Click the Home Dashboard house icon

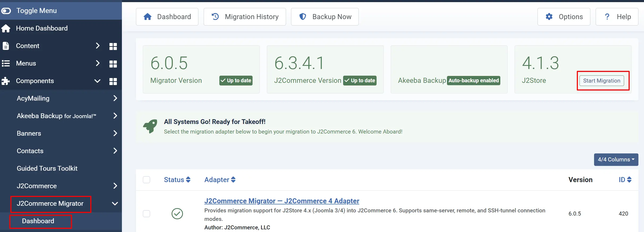(x=6, y=28)
